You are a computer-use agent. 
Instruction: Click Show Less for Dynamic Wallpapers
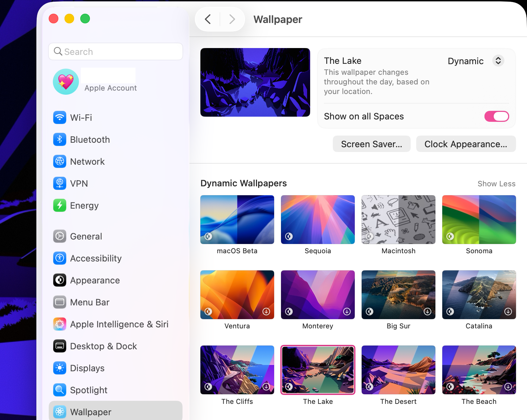pos(496,184)
